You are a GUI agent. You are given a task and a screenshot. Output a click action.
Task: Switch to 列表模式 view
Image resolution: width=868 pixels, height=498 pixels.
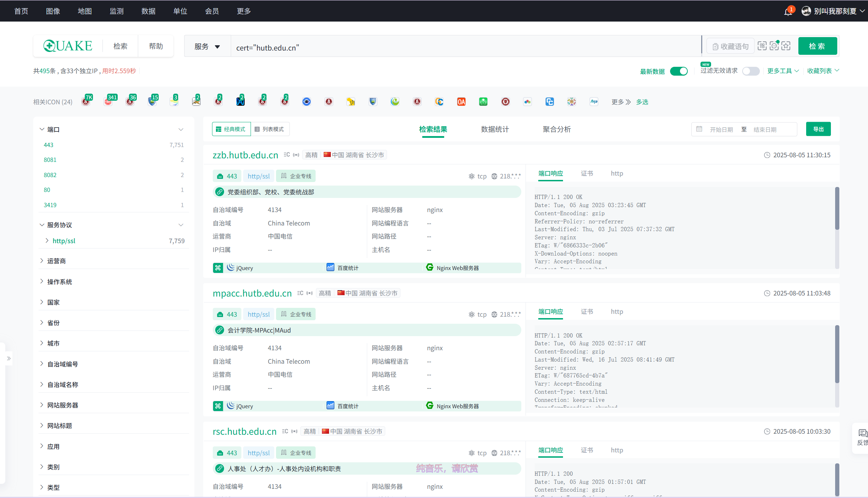click(x=270, y=129)
